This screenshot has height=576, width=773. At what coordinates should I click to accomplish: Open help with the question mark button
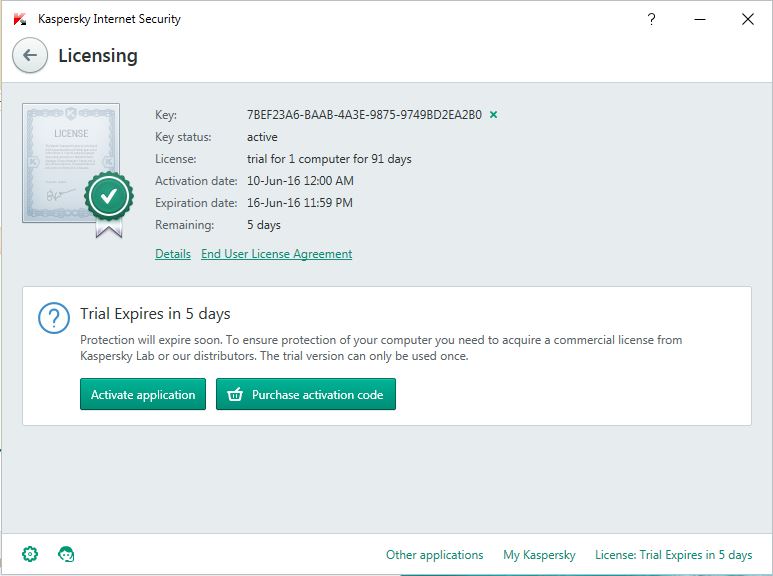pyautogui.click(x=651, y=19)
